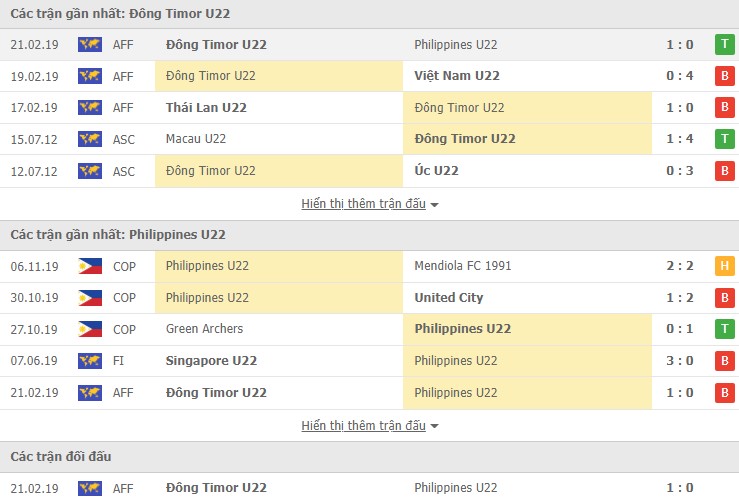Expand more Đông Timor U22 matches
The height and width of the screenshot is (501, 739).
370,204
